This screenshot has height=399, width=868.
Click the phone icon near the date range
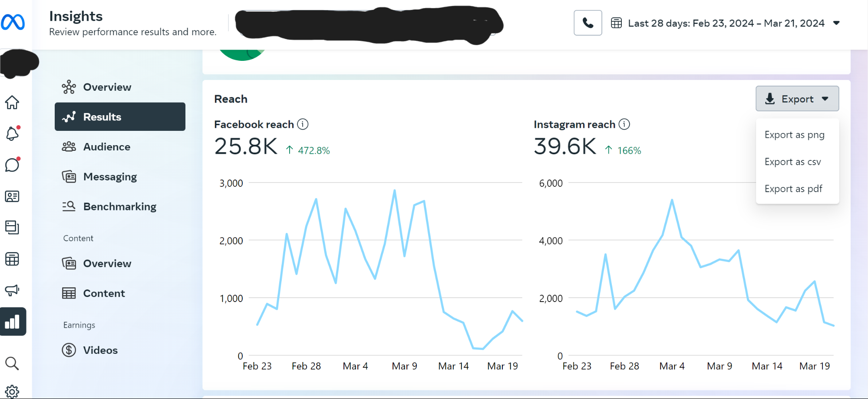tap(587, 23)
